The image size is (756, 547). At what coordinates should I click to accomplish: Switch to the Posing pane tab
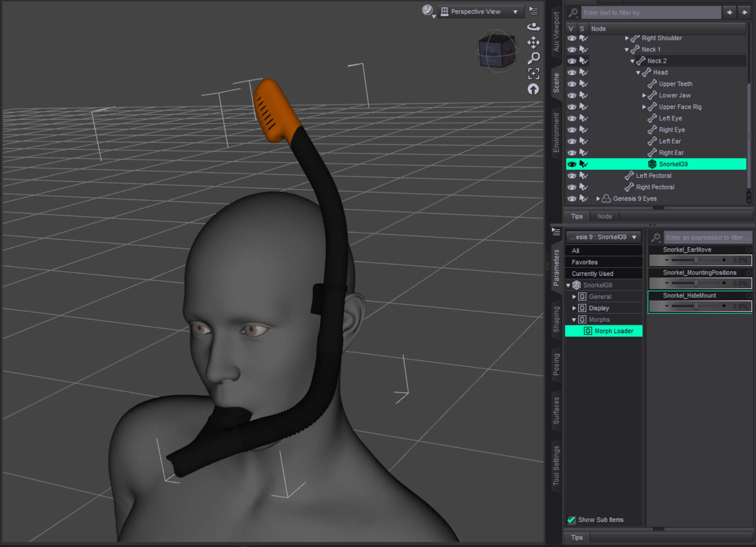pos(556,364)
